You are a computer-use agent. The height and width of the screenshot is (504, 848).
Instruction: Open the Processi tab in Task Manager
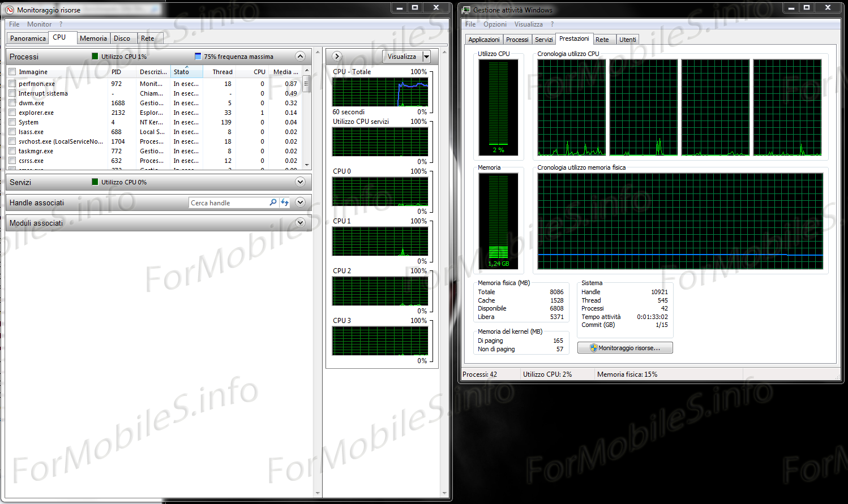click(x=517, y=40)
